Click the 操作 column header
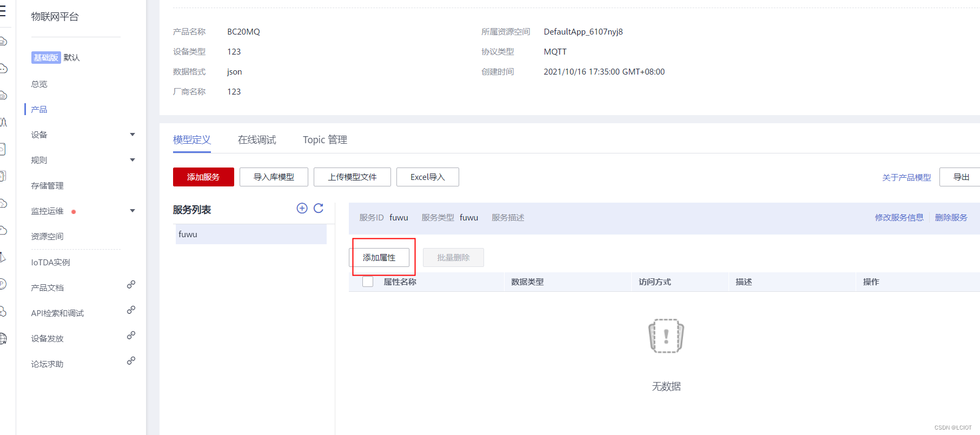The image size is (980, 435). click(x=871, y=282)
